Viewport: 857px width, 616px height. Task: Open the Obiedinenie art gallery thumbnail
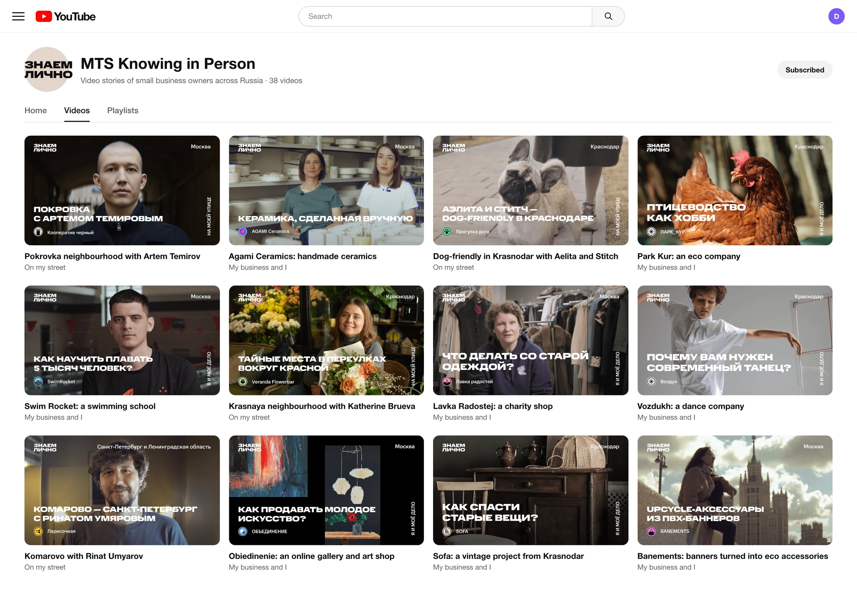click(x=326, y=490)
